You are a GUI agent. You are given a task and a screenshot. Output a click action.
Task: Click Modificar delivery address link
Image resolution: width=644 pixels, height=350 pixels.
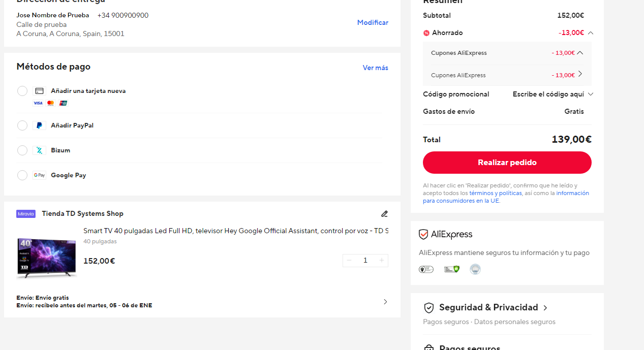pyautogui.click(x=373, y=22)
